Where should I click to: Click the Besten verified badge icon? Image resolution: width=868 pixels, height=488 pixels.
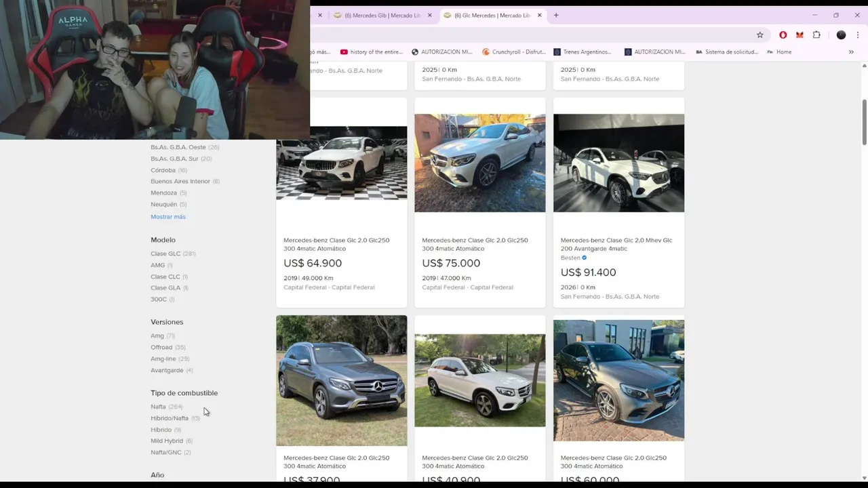coord(584,258)
